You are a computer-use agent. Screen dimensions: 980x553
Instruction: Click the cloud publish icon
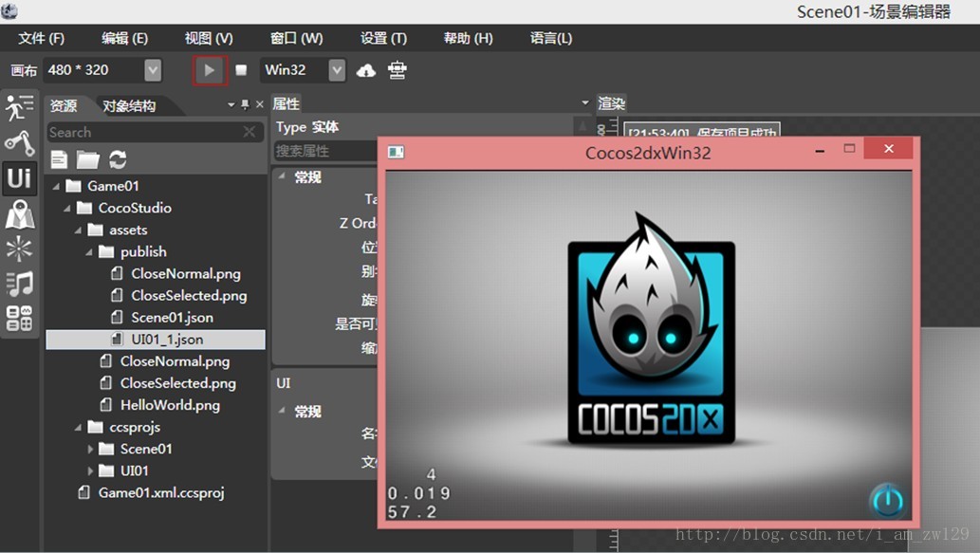tap(365, 70)
